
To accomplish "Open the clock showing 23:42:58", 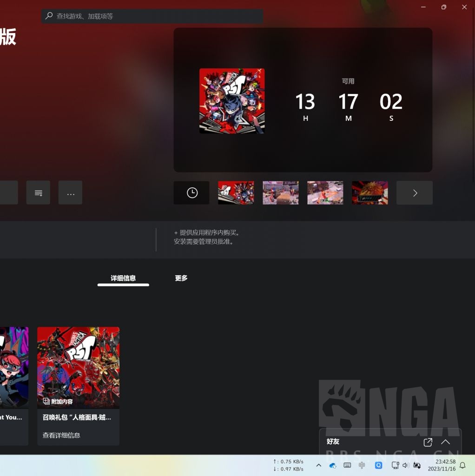I will click(x=442, y=465).
